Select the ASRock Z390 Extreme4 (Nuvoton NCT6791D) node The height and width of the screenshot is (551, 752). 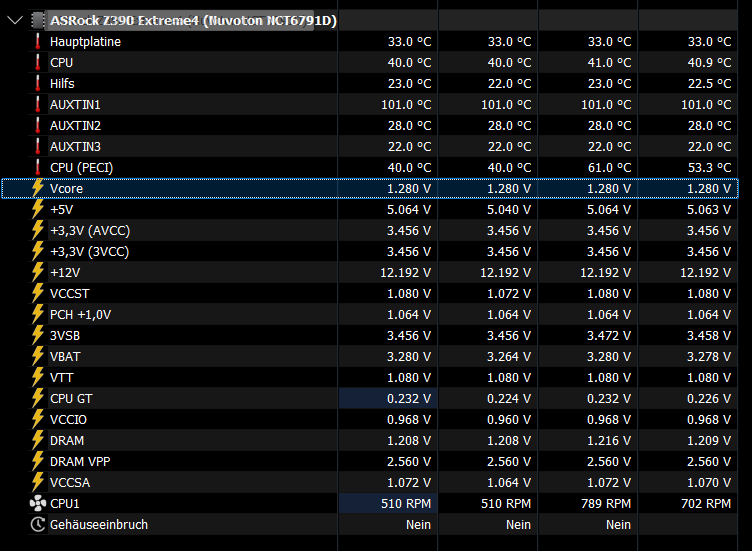pos(193,21)
